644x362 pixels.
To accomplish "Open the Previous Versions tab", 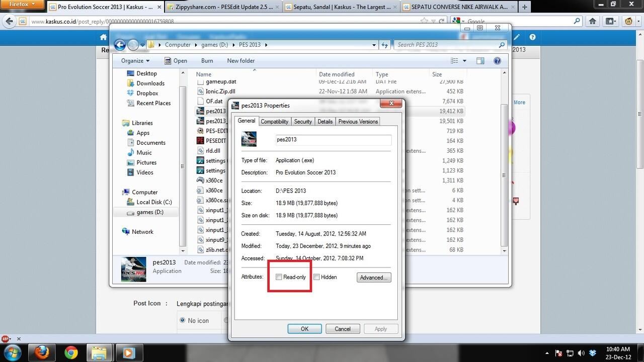I will 358,122.
